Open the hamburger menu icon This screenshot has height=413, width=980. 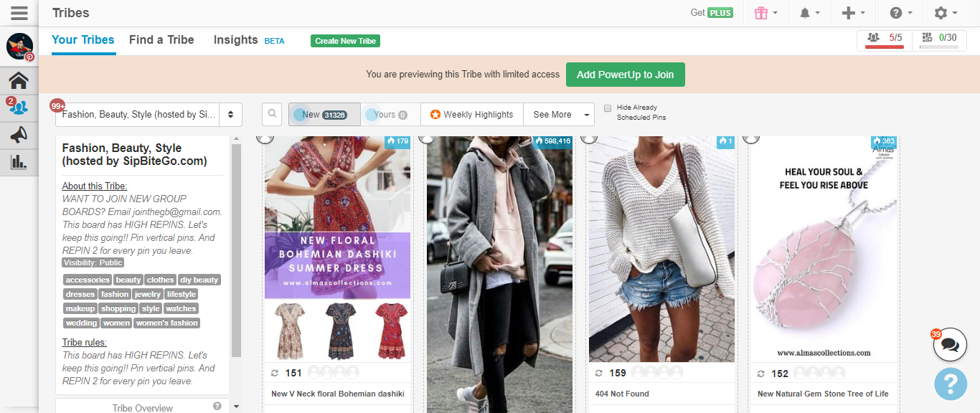(x=19, y=13)
